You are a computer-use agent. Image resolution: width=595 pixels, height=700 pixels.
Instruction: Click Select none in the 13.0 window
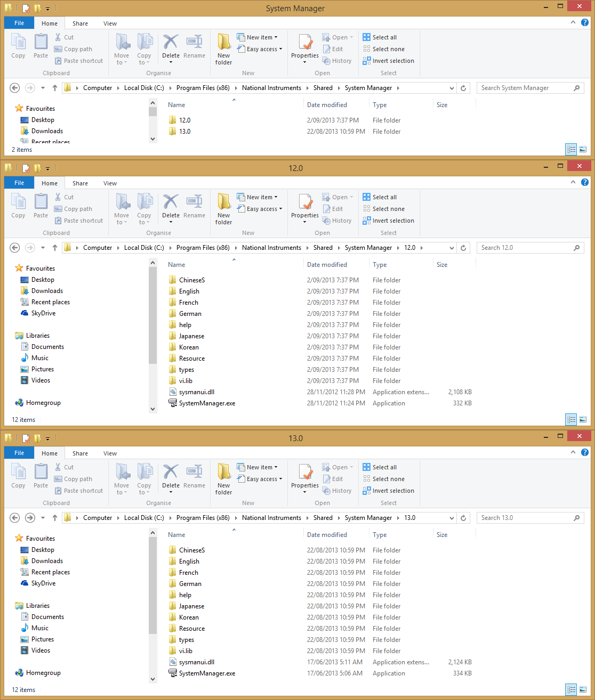click(x=384, y=479)
